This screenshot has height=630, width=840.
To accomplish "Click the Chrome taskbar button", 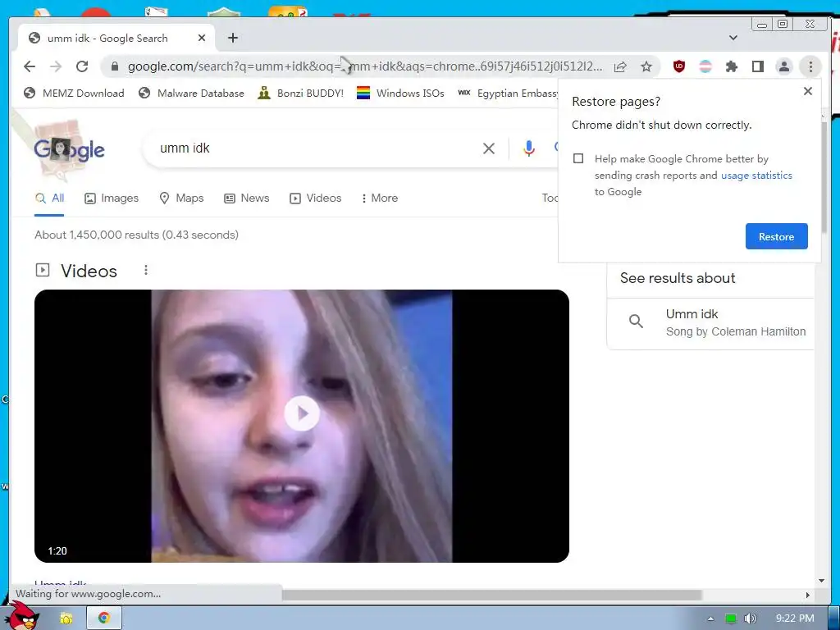I will point(104,618).
